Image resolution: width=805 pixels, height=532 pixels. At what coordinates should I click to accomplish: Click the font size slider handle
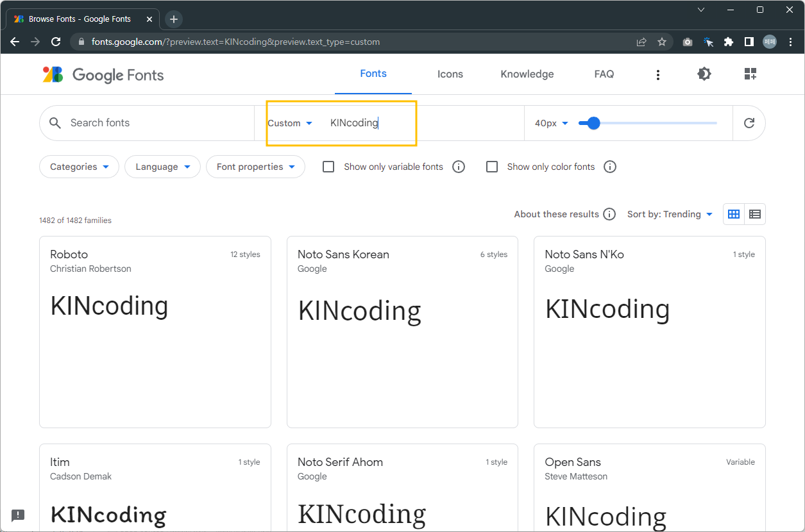(593, 123)
